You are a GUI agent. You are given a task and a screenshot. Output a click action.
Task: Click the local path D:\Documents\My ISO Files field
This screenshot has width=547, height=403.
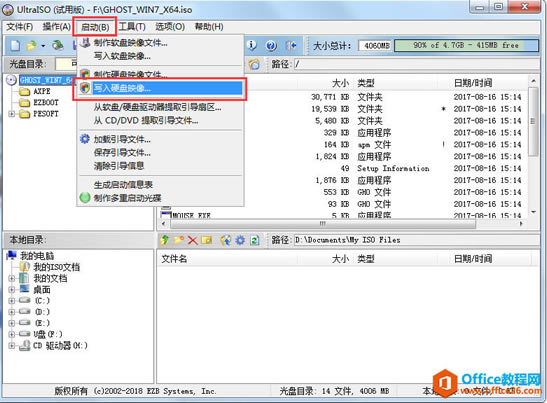417,240
